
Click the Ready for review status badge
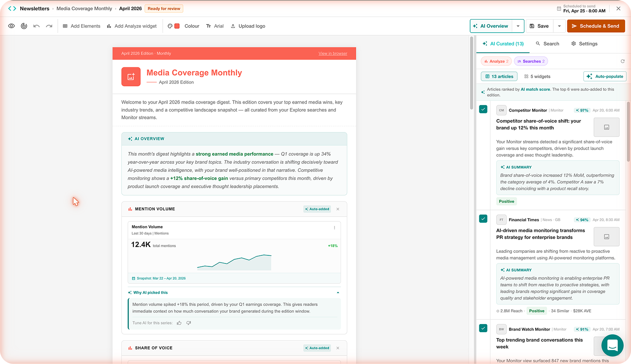(x=164, y=8)
